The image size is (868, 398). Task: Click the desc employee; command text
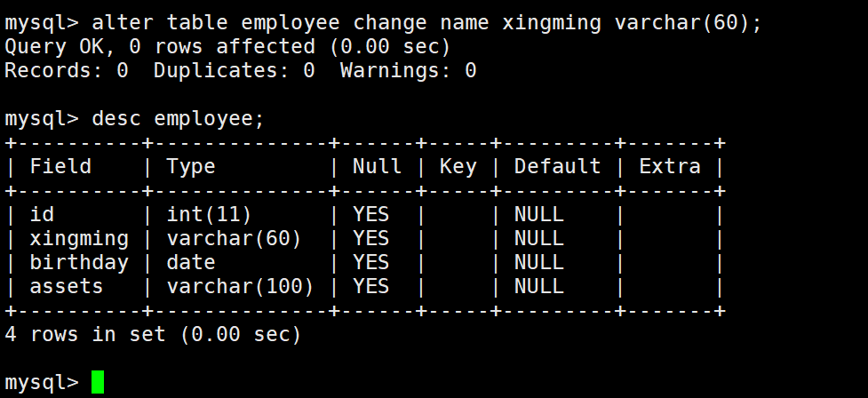tap(179, 119)
